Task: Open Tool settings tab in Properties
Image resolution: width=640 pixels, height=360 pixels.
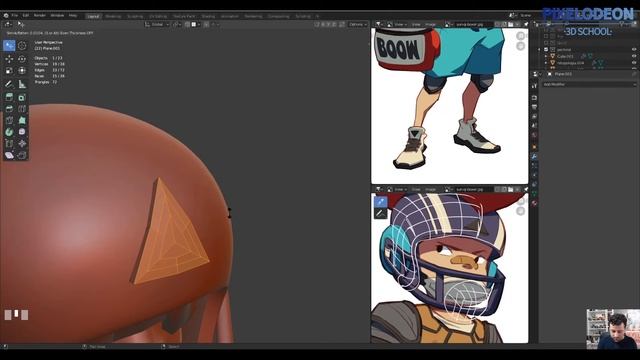Action: pos(534,86)
